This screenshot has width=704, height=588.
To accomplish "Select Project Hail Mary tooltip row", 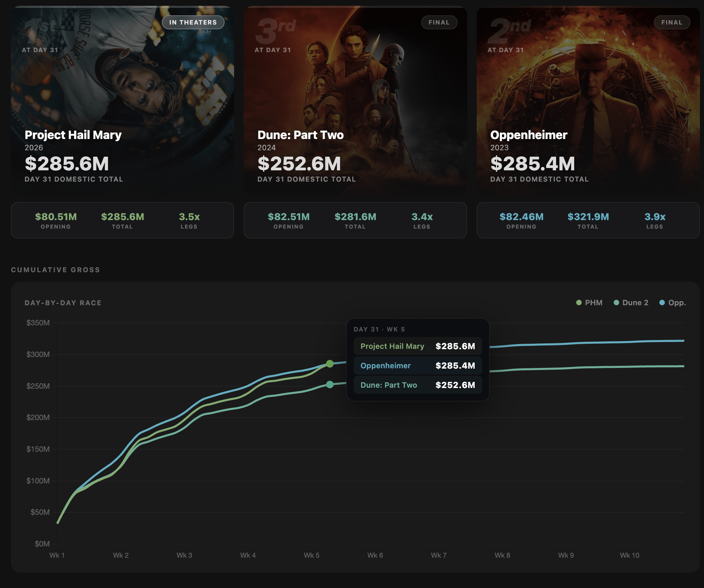I will (x=417, y=346).
